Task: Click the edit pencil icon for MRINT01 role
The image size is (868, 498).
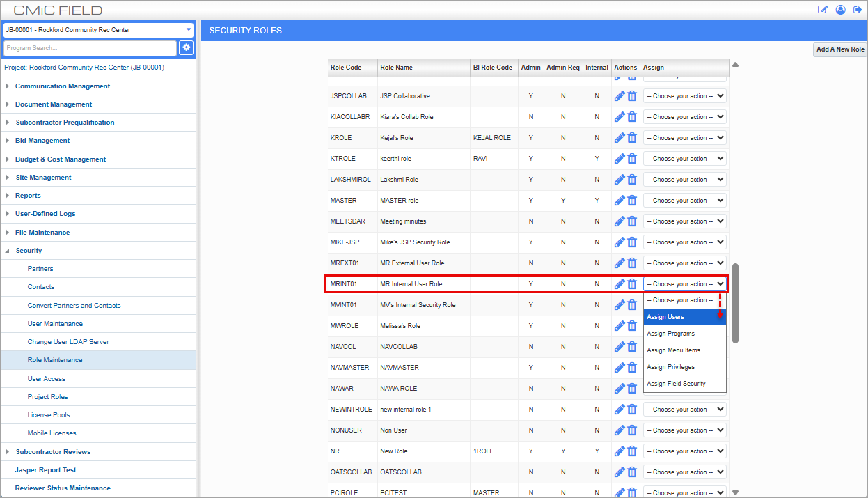Action: coord(620,284)
